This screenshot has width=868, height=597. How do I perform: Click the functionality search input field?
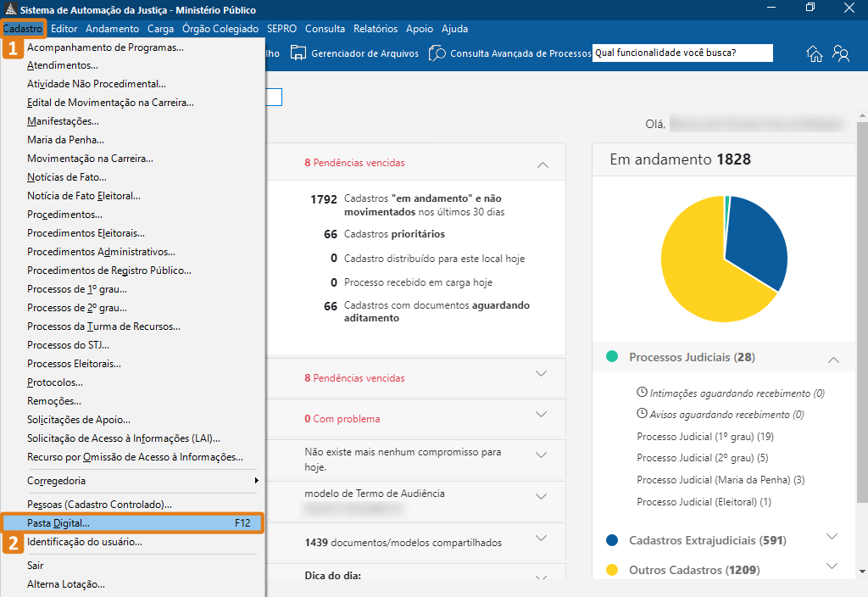[x=682, y=53]
